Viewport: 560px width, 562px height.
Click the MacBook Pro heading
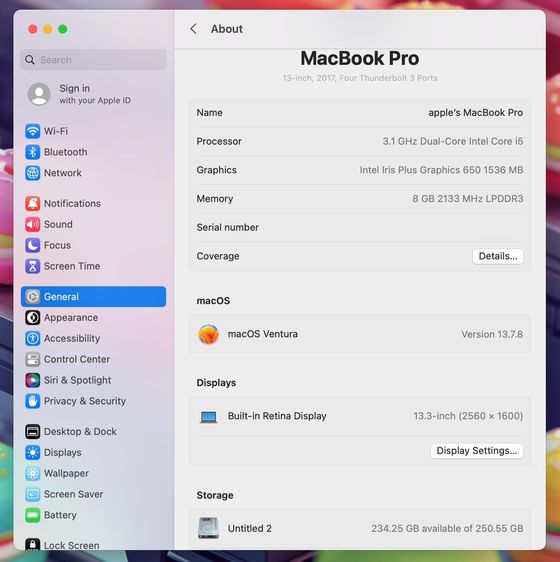pyautogui.click(x=360, y=58)
